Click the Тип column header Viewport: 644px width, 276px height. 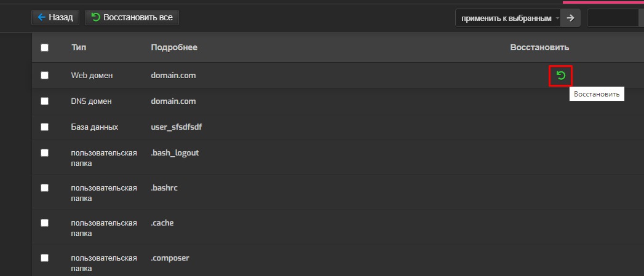click(79, 48)
